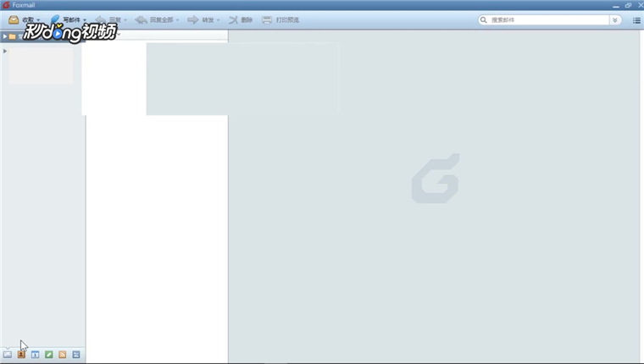
Task: Open the Calendar icon
Action: coord(35,355)
